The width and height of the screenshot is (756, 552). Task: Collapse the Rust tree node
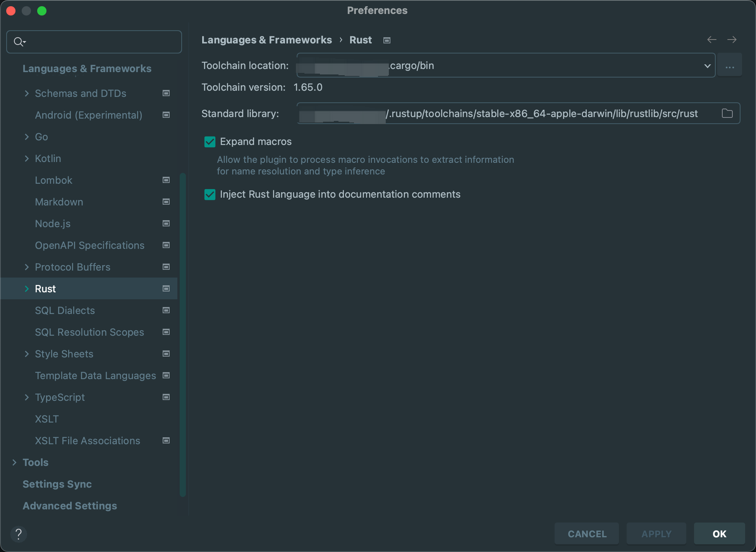(x=26, y=288)
